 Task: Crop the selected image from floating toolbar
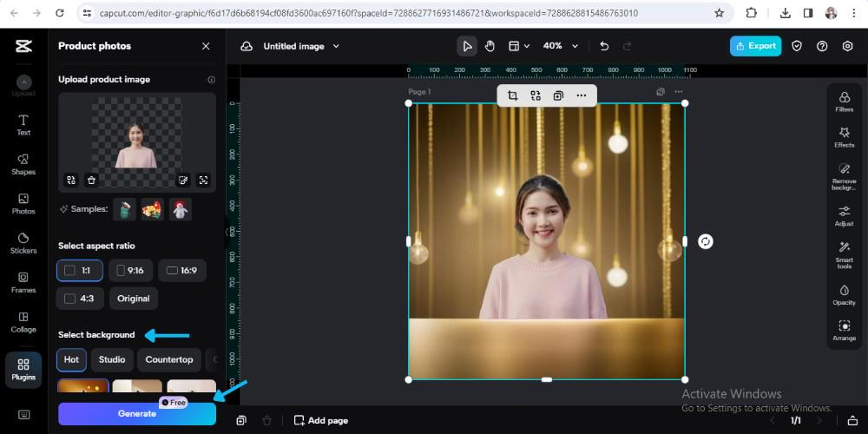coord(513,95)
